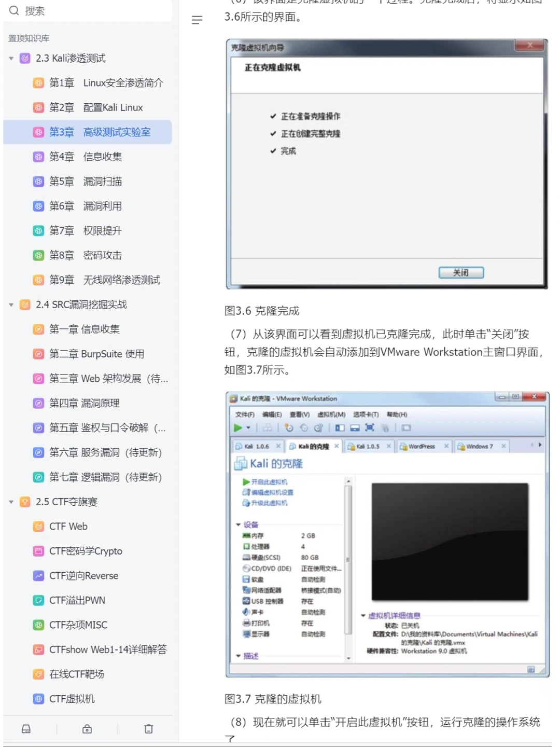Click the drive icon at the sidebar bottom
Viewport: 560px width, 747px height.
tap(25, 728)
